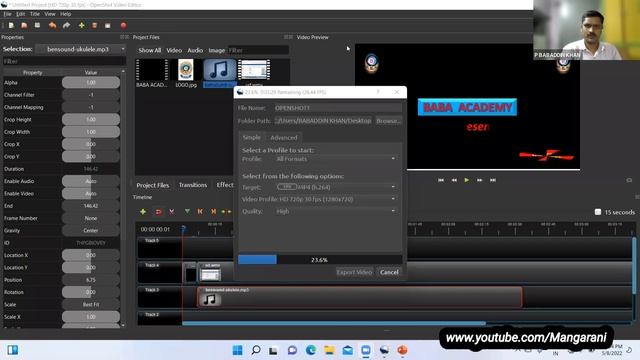Screen dimensions: 640x360
Task: Click the green Play button under preview
Action: 467,180
